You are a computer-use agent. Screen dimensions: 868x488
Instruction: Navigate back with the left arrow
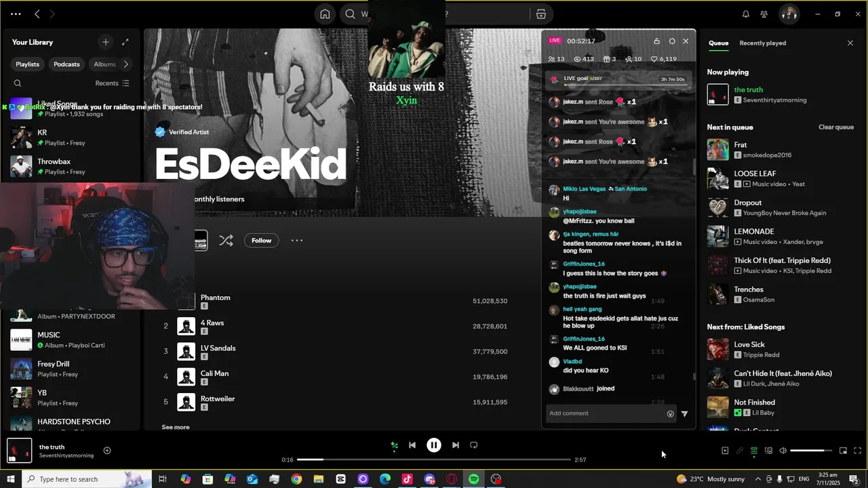coord(37,14)
